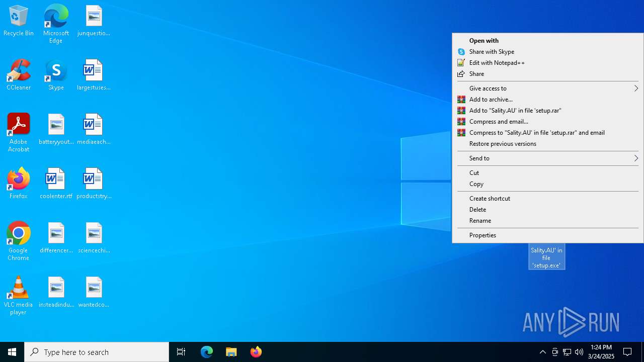Screen dimensions: 644x362
Task: Choose Properties in the context menu
Action: click(548, 235)
